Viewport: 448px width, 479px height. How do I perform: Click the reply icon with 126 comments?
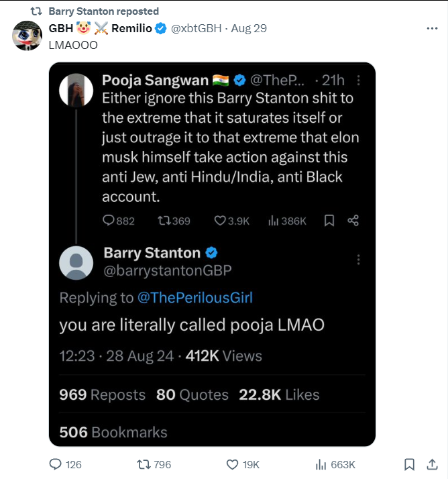tap(55, 464)
